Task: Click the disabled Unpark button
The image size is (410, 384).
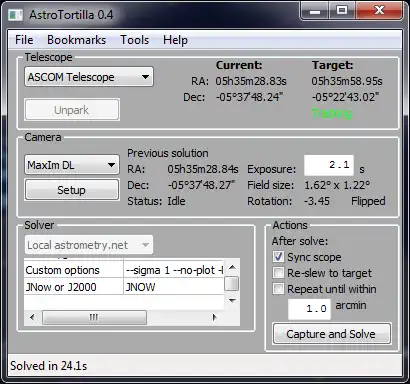Action: 72,110
